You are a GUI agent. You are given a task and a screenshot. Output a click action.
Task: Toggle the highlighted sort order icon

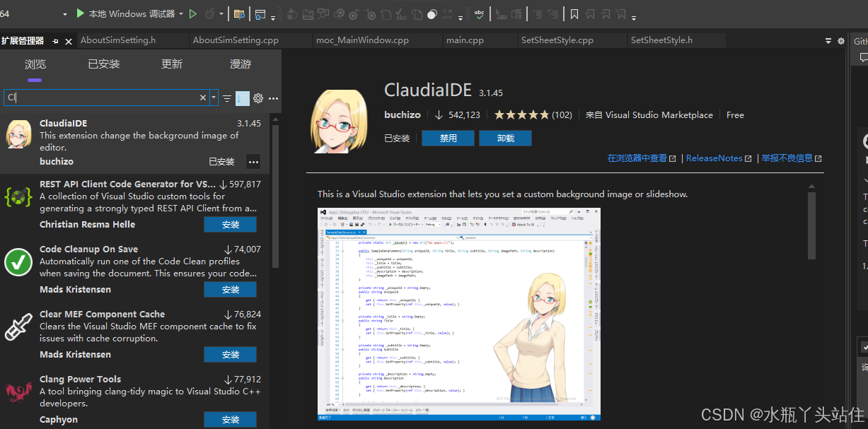coord(243,98)
